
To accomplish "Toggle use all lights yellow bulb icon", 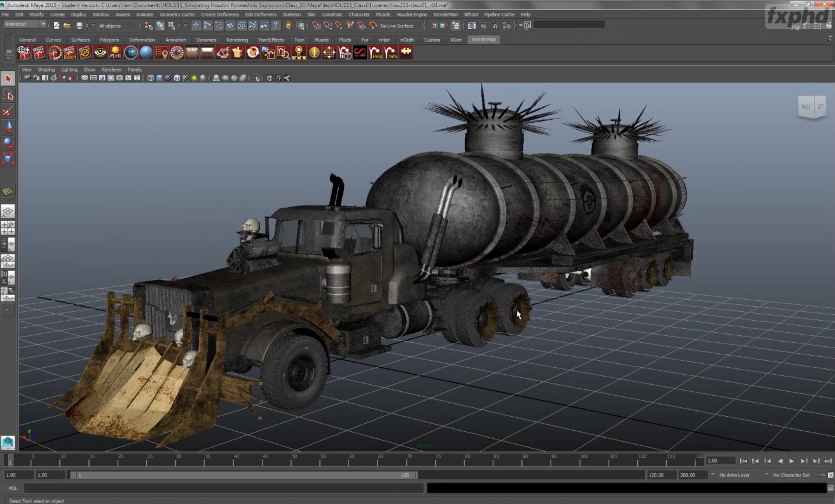I will pyautogui.click(x=194, y=78).
